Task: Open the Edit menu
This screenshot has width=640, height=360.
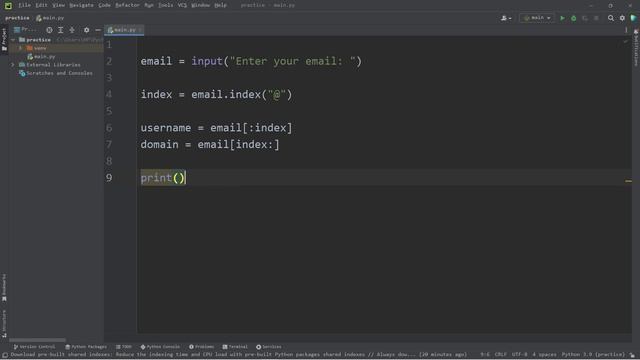Action: (41, 5)
